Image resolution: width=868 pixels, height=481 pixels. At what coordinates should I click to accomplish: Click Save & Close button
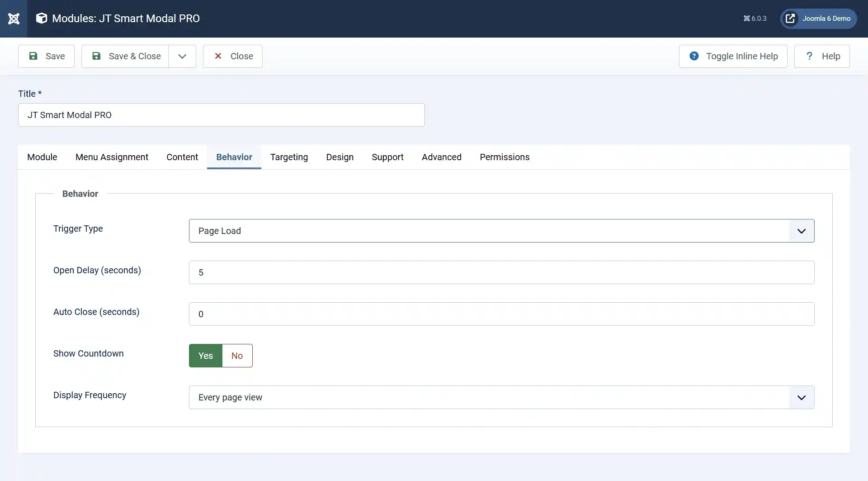125,56
